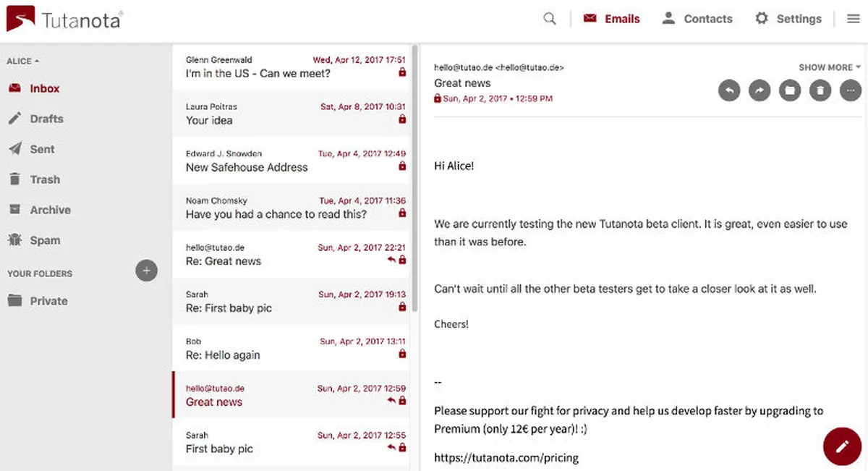
Task: Reply to the Great news email
Action: pyautogui.click(x=729, y=90)
